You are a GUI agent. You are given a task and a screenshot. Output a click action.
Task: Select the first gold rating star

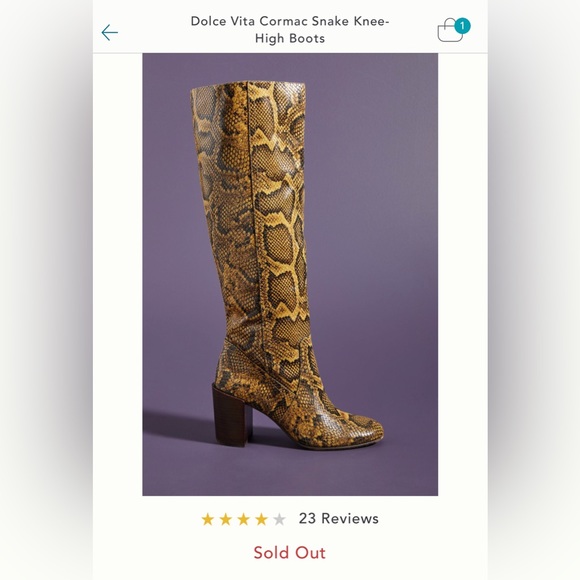point(208,519)
